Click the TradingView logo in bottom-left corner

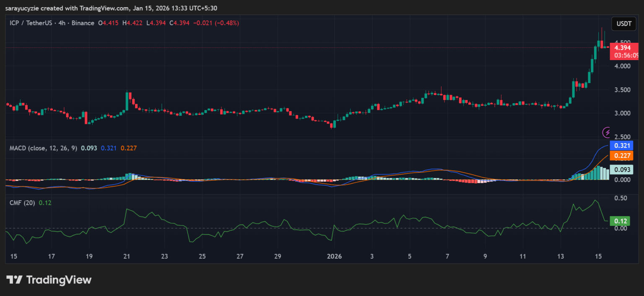(x=48, y=280)
